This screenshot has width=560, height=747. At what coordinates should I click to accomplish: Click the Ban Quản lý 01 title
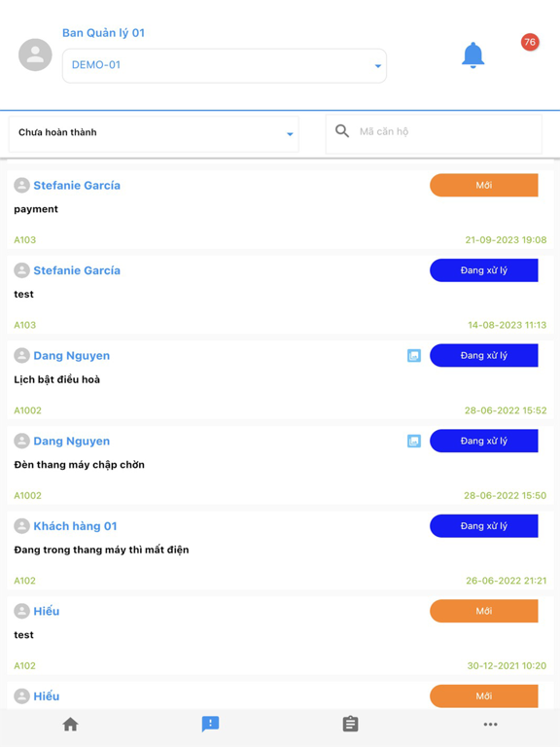[x=103, y=33]
